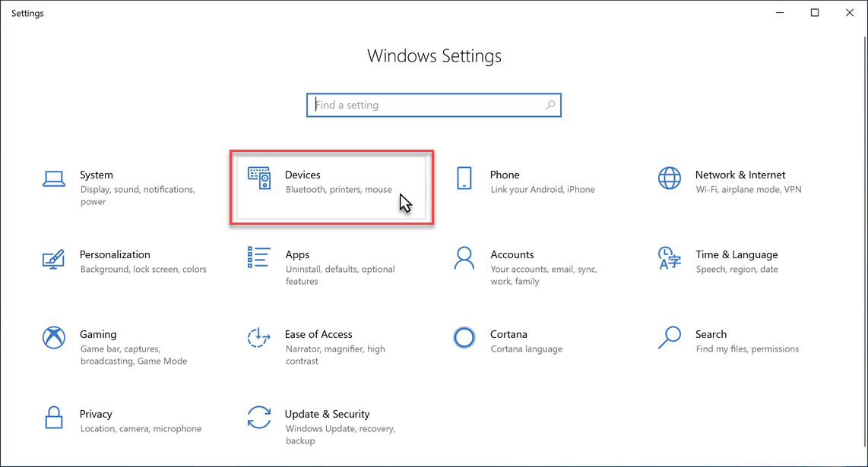Open Time & Language heading

[737, 254]
